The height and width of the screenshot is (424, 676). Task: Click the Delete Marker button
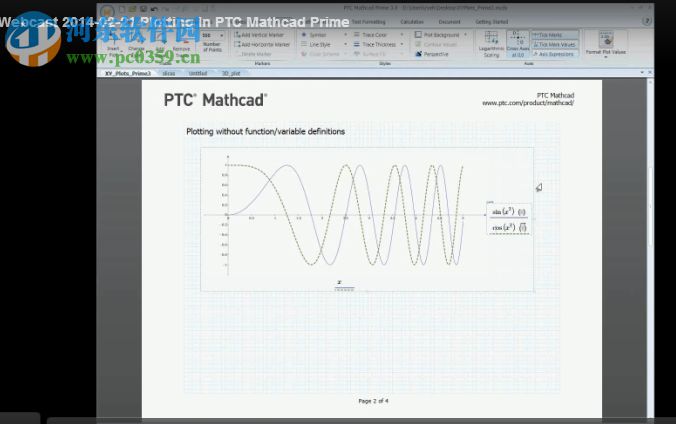253,54
